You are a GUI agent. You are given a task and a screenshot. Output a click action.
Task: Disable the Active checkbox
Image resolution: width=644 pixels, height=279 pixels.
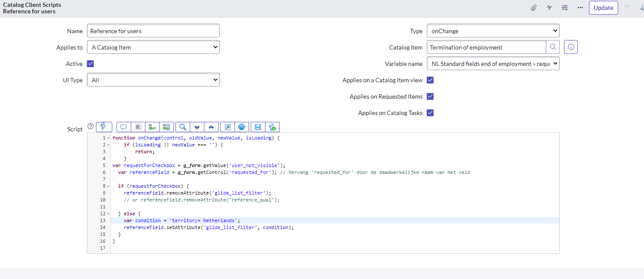pyautogui.click(x=90, y=63)
